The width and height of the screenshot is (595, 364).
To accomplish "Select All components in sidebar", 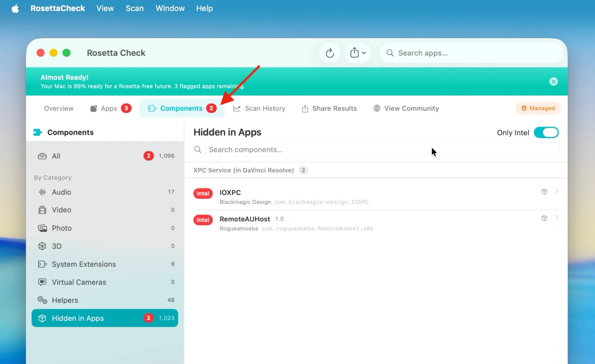I will tap(105, 156).
